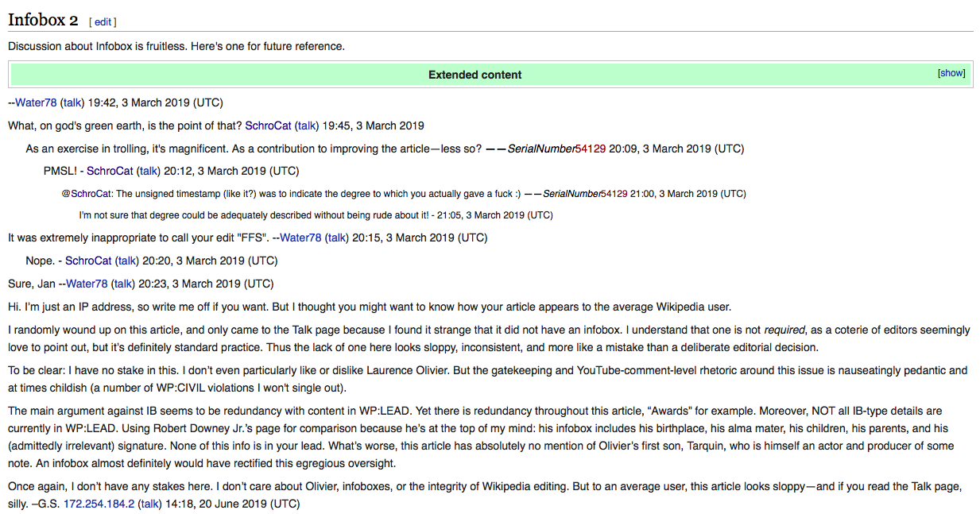Open Water78 link after Sure, Jan
980x514 pixels.
87,284
